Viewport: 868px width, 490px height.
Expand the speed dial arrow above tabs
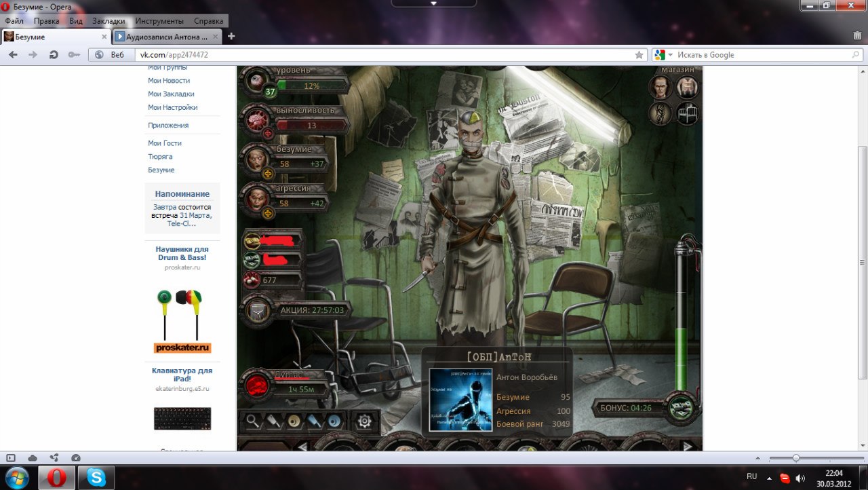(434, 3)
